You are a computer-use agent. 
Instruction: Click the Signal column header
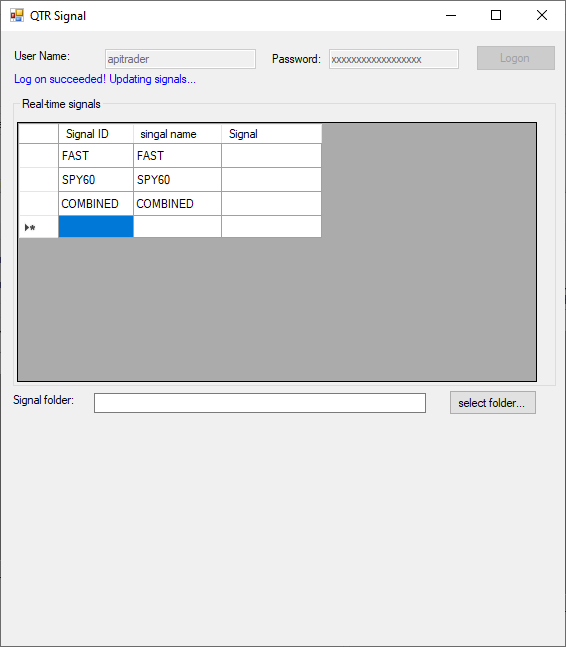[x=271, y=134]
